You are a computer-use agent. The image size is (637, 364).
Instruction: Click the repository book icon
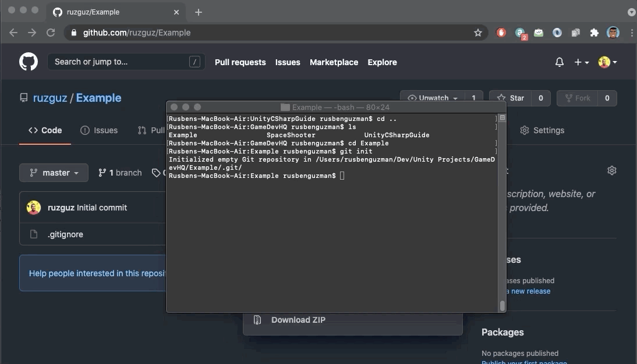(23, 98)
